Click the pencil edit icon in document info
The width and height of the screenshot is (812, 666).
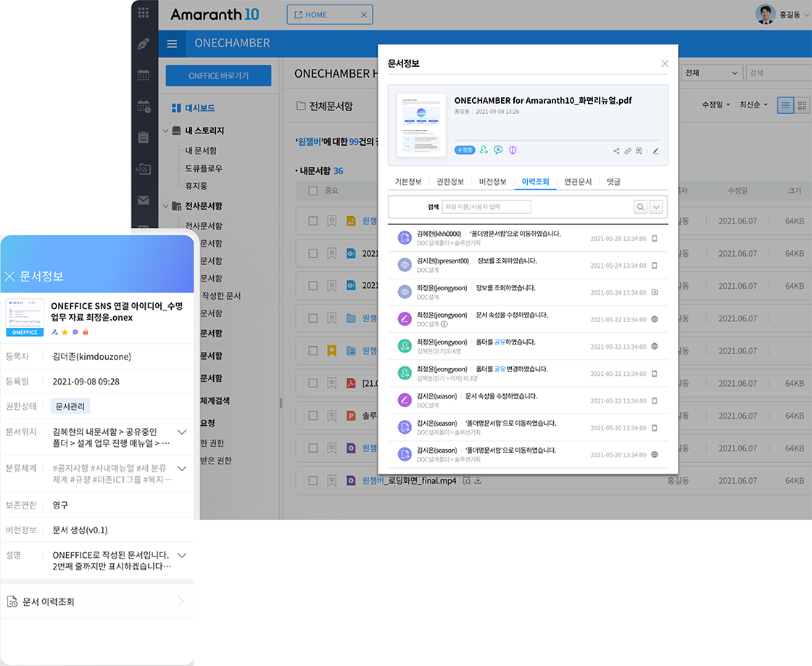tap(655, 151)
